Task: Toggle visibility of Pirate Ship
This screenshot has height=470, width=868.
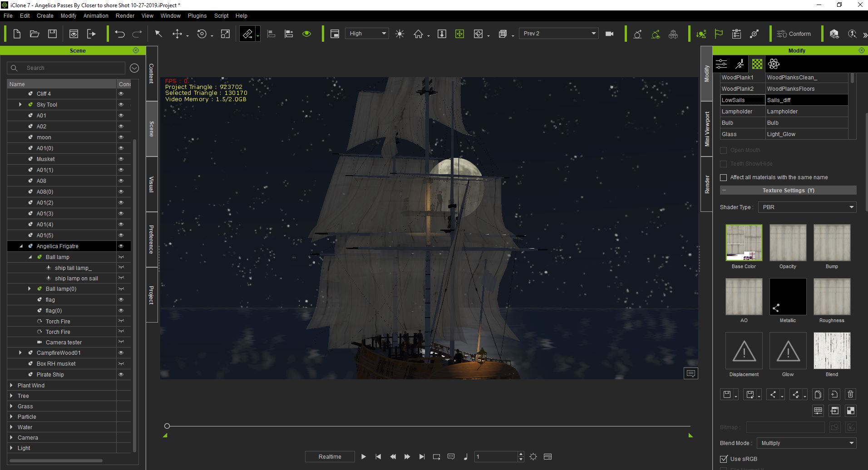Action: click(121, 374)
